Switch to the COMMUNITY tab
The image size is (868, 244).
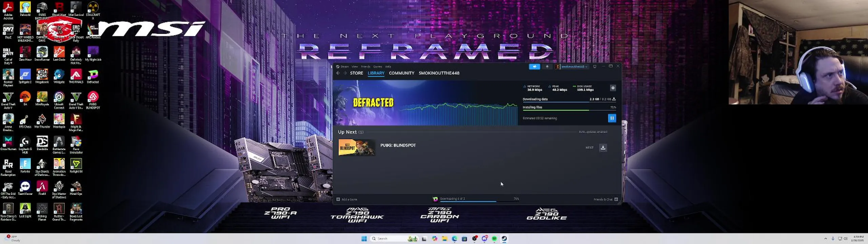[x=401, y=73]
